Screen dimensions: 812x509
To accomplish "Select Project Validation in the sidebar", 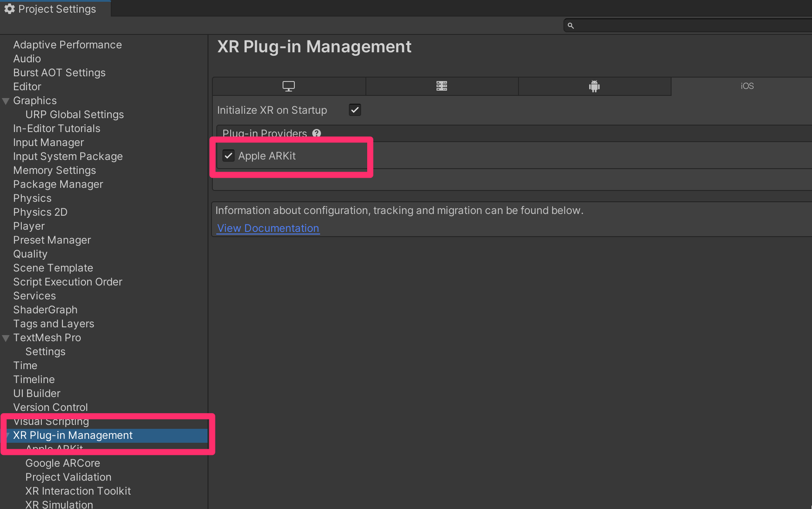I will (68, 477).
